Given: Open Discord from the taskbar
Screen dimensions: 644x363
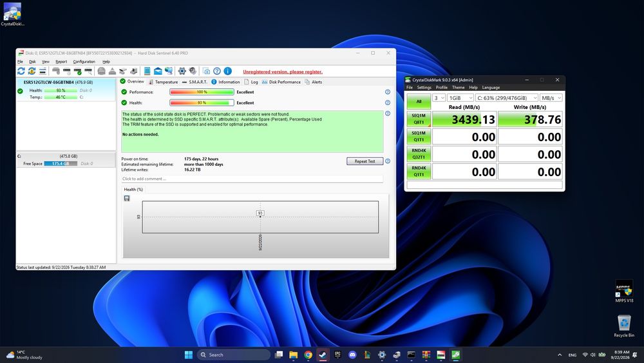Looking at the screenshot, I should click(352, 355).
